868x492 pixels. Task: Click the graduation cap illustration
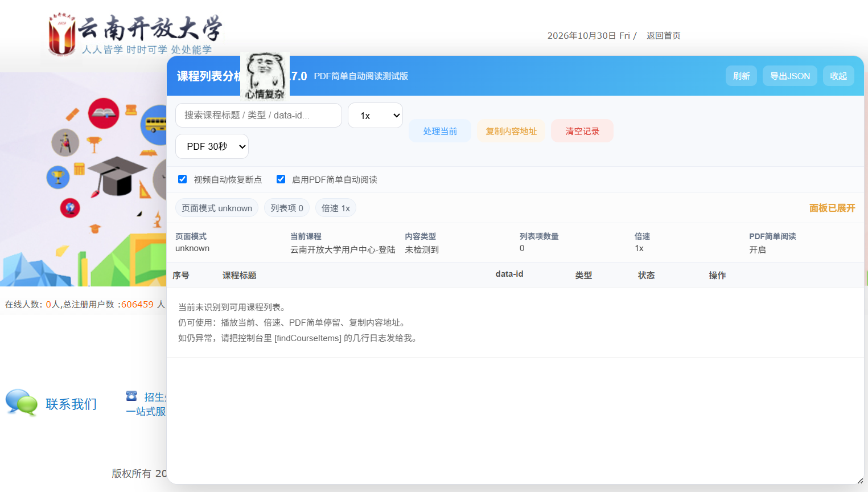coord(117,175)
